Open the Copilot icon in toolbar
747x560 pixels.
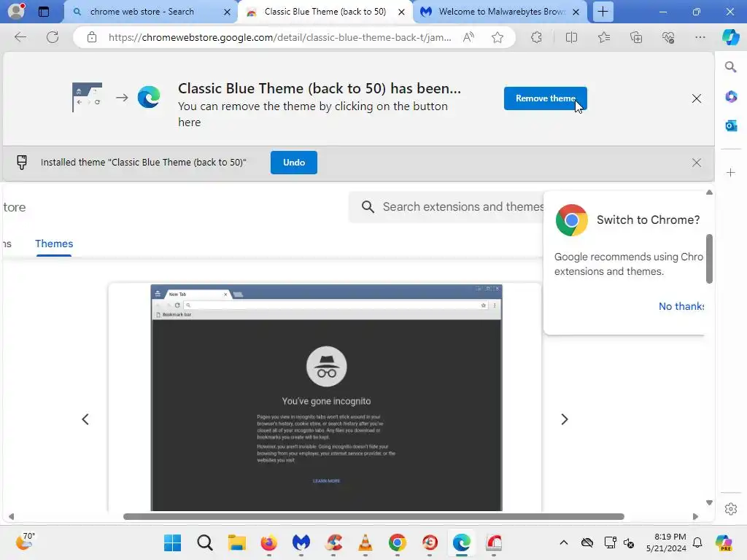731,37
